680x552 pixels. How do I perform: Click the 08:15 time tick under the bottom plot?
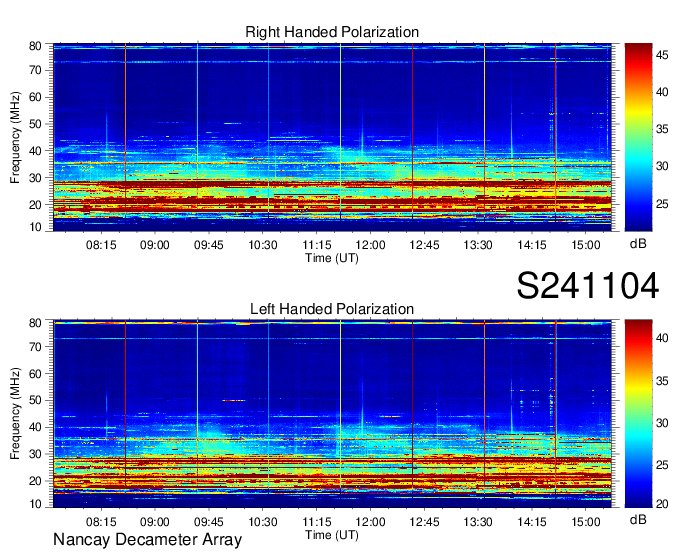[101, 521]
